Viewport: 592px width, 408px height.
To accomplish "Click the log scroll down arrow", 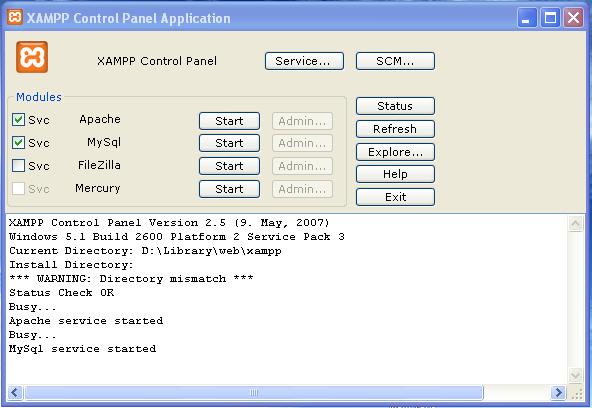I will [575, 376].
